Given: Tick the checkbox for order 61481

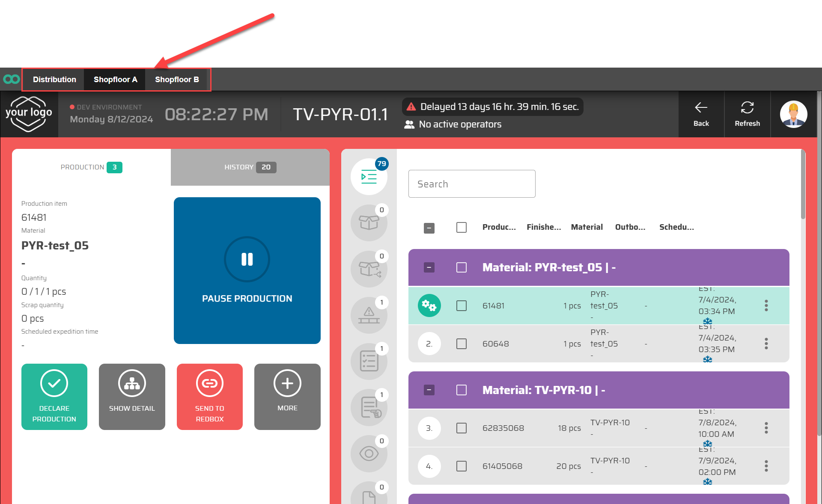Looking at the screenshot, I should click(461, 306).
